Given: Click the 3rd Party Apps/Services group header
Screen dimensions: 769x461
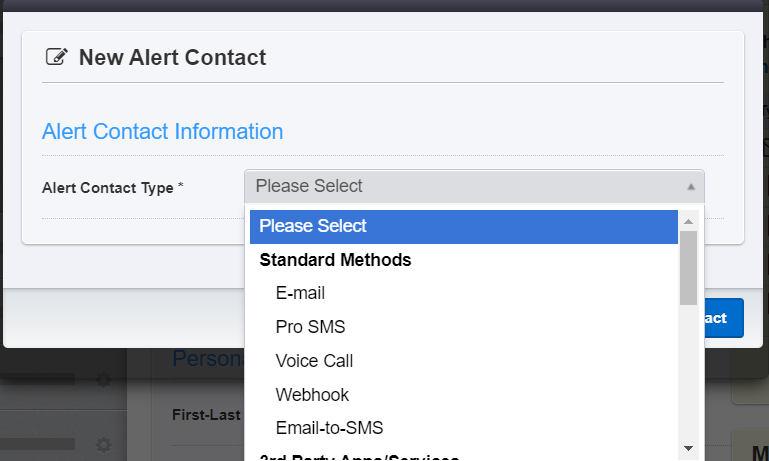Looking at the screenshot, I should click(358, 457).
